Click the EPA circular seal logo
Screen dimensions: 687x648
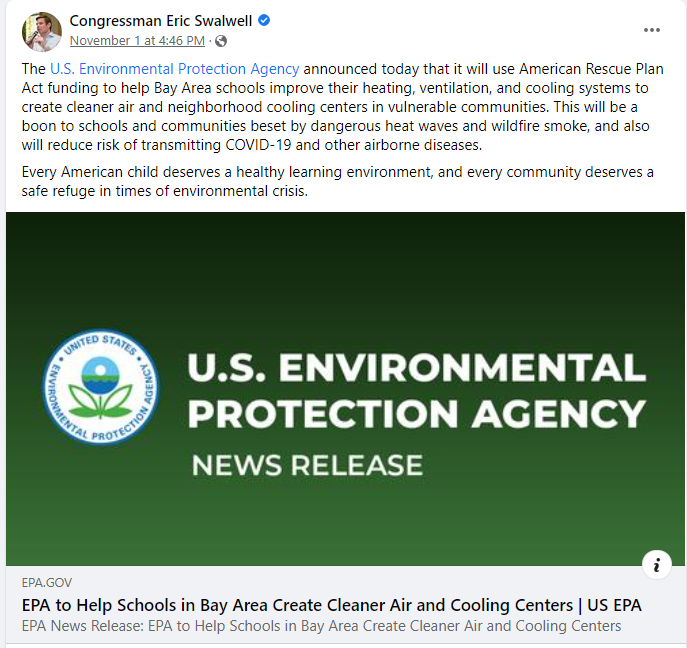coord(101,388)
